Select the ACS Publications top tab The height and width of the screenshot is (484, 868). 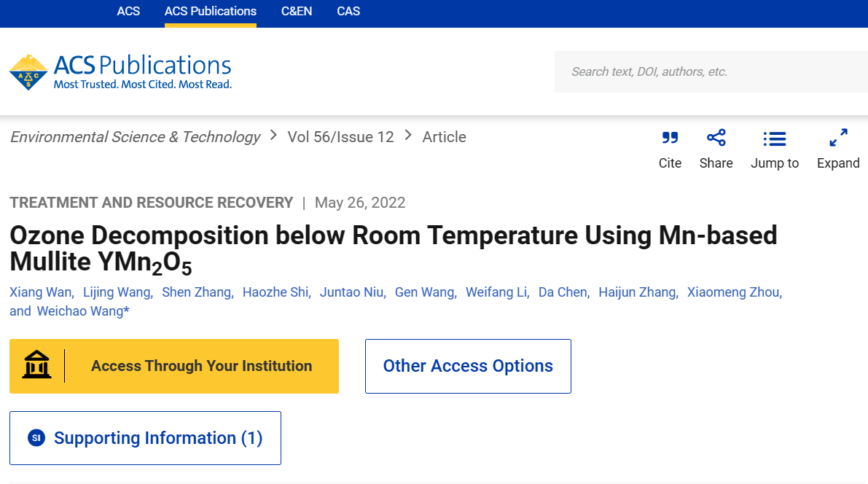(211, 12)
